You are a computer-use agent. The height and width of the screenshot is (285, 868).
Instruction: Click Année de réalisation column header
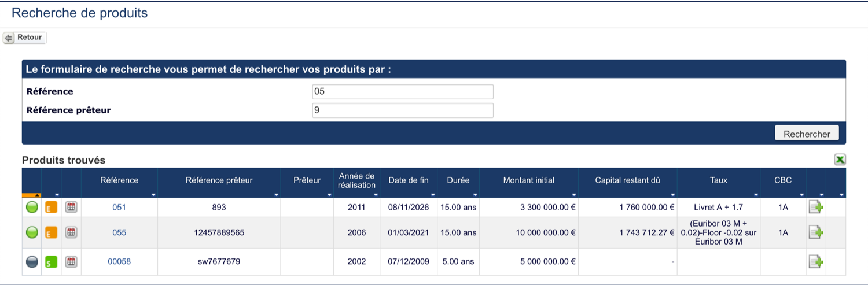pos(356,180)
